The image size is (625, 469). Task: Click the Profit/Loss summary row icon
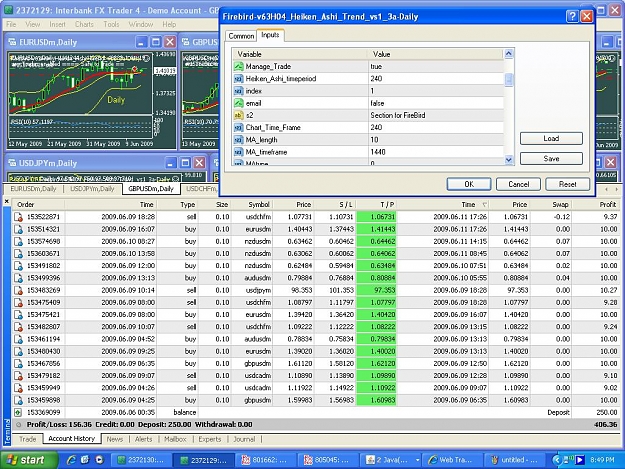pos(18,425)
